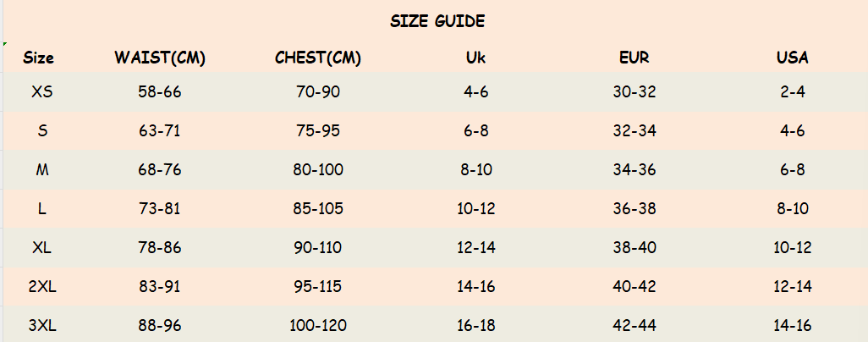Select the 8-10 Uk size cell
Image resolution: width=868 pixels, height=342 pixels.
(x=476, y=169)
